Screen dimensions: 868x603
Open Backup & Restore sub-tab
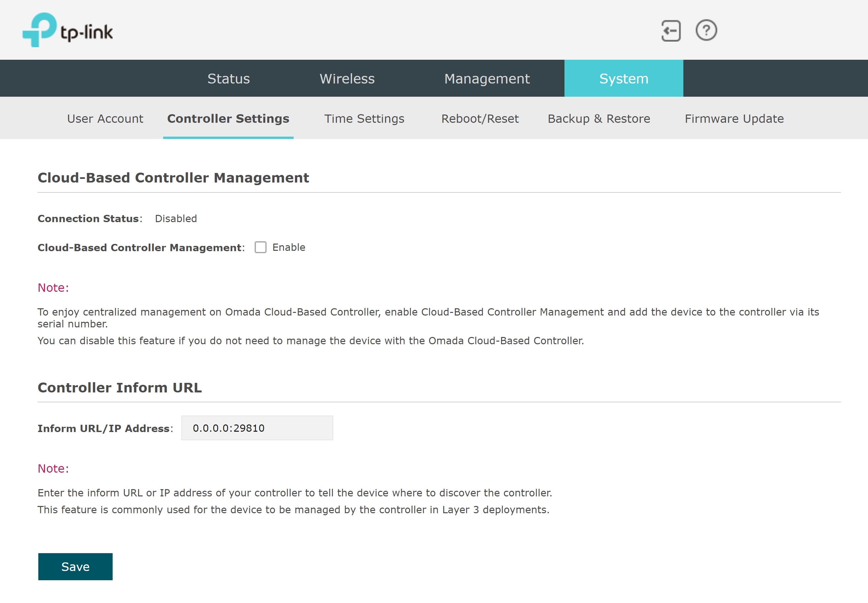tap(599, 118)
